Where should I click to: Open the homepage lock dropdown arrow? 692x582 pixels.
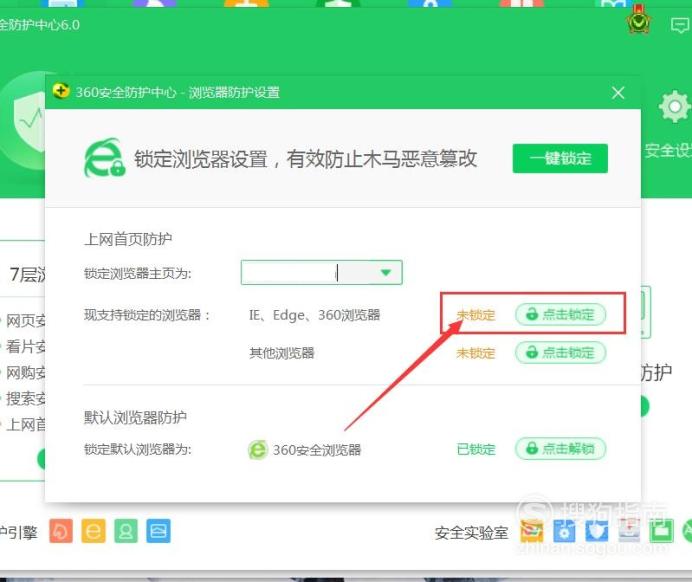pos(386,273)
